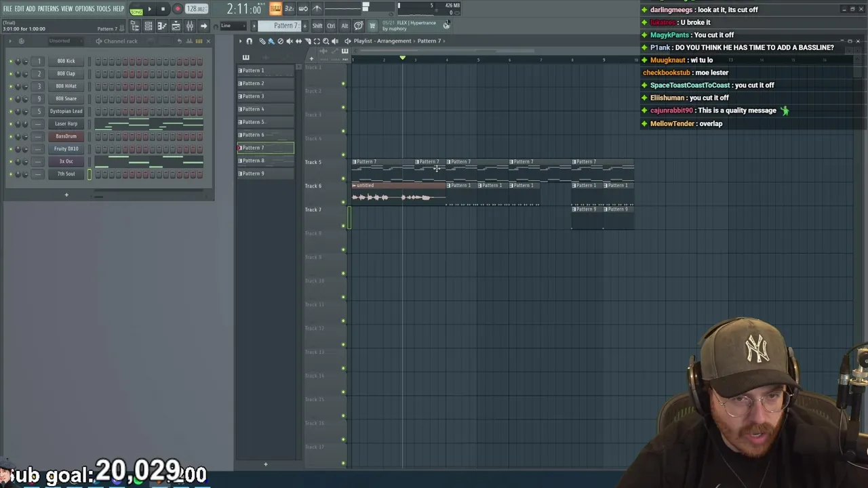Select the 7th Soul channel selector light
The height and width of the screenshot is (488, 868).
(89, 174)
